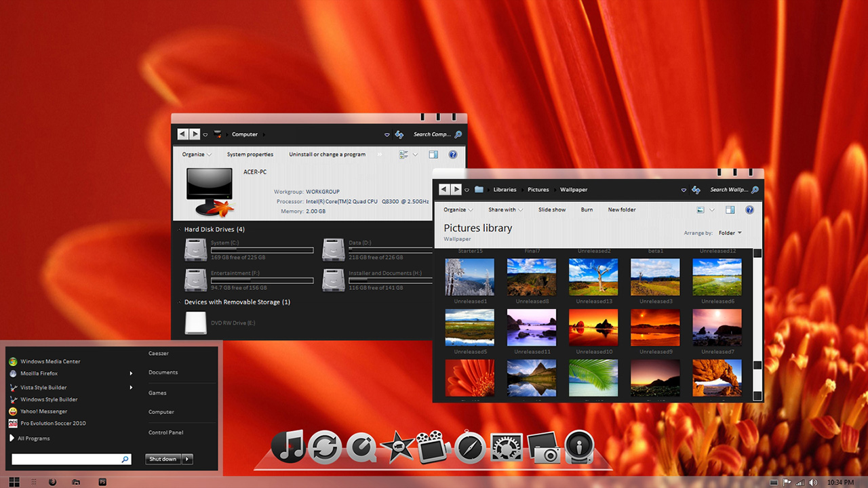Expand Vista Style Builder submenu arrow
This screenshot has height=488, width=868.
coord(131,388)
